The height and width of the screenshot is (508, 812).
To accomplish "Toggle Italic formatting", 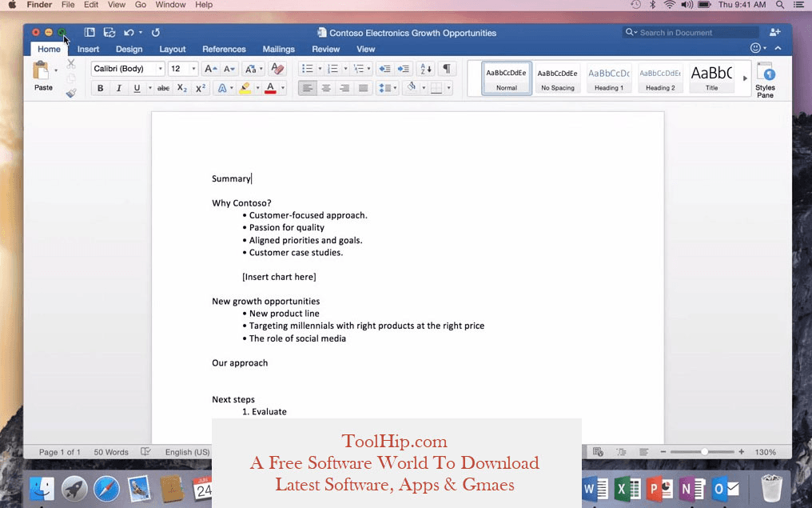I will (119, 88).
